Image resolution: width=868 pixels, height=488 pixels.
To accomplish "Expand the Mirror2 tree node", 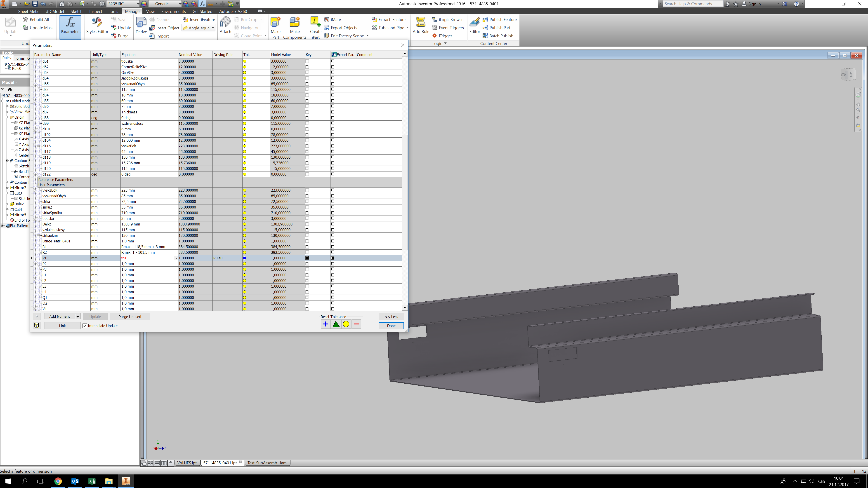I will [x=7, y=188].
